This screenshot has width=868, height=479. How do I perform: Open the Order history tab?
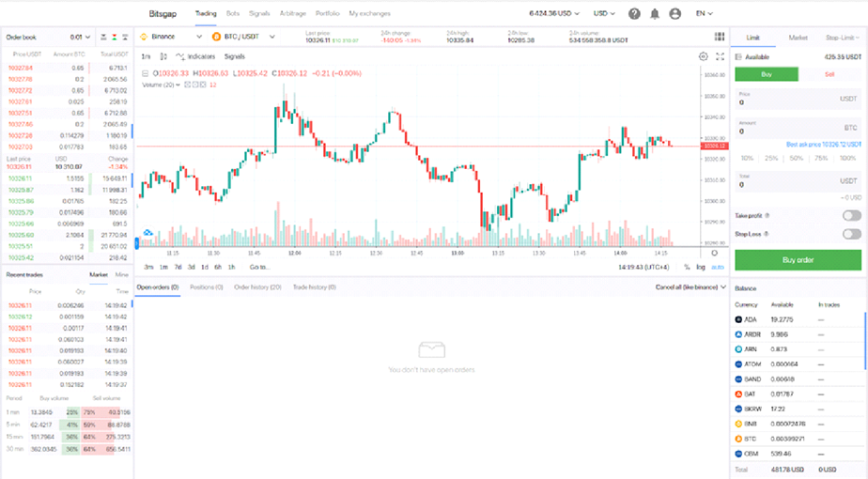(x=257, y=286)
